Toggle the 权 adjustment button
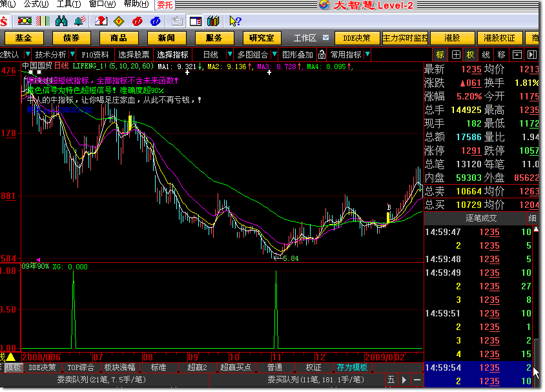The image size is (545, 392). pyautogui.click(x=470, y=54)
